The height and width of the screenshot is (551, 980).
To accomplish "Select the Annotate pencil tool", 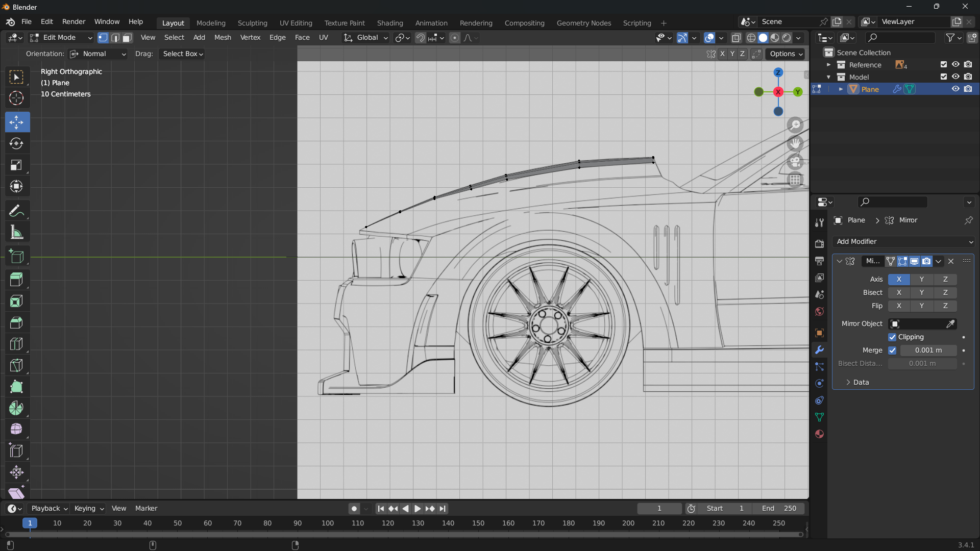I will tap(16, 211).
